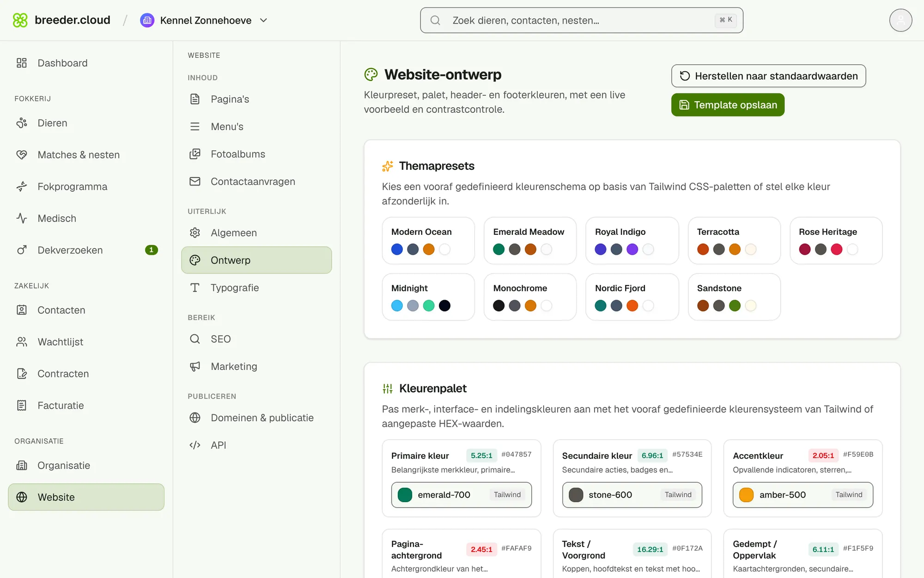
Task: Expand the Kennel Zonnehoeve switcher chevron
Action: tap(264, 20)
